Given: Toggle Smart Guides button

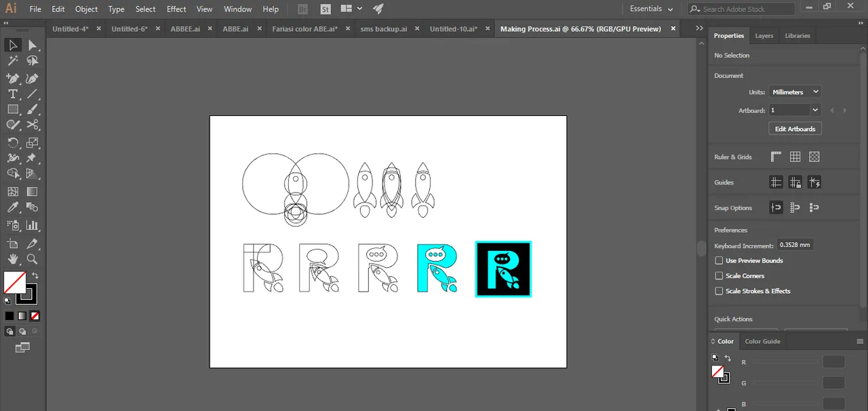Looking at the screenshot, I should 814,182.
